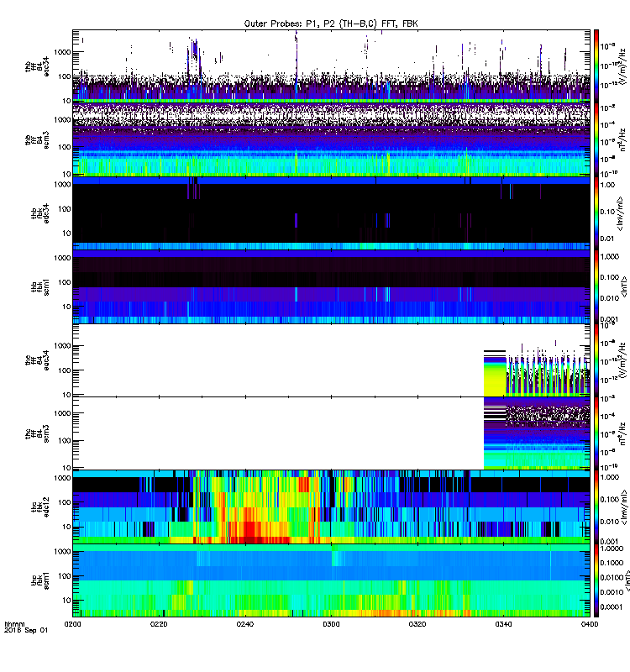The width and height of the screenshot is (630, 672).
Task: Click '<|nT|>' unit label of thb scm1 color bar
Action: coord(624,286)
